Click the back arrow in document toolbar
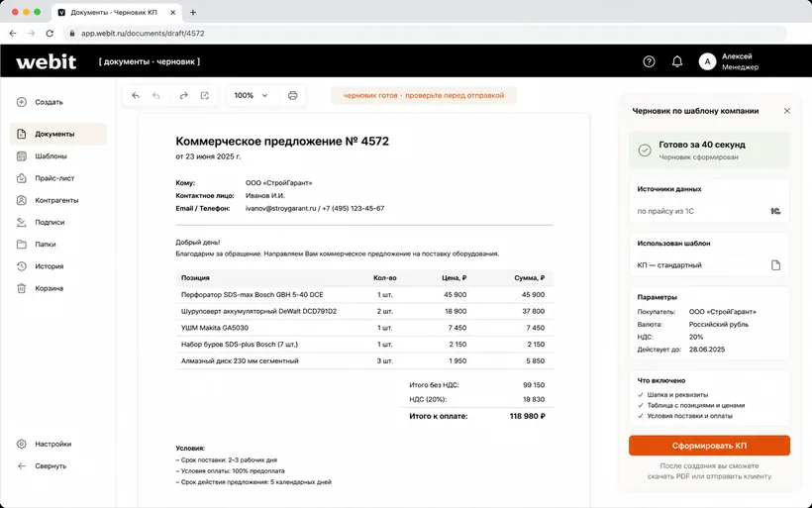 pos(136,95)
